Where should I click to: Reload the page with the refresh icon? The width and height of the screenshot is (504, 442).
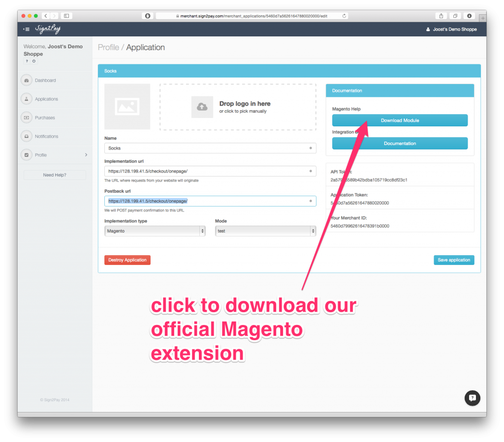point(344,16)
